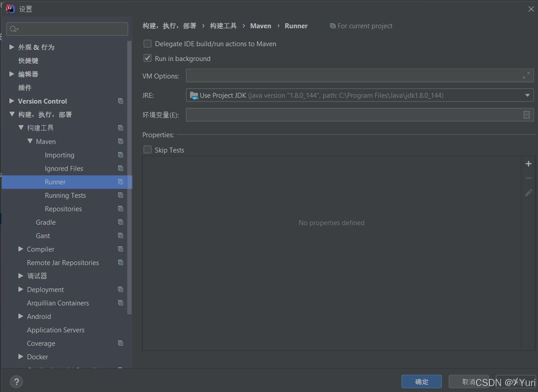The image size is (538, 392).
Task: Click the remove property icon
Action: click(x=528, y=178)
